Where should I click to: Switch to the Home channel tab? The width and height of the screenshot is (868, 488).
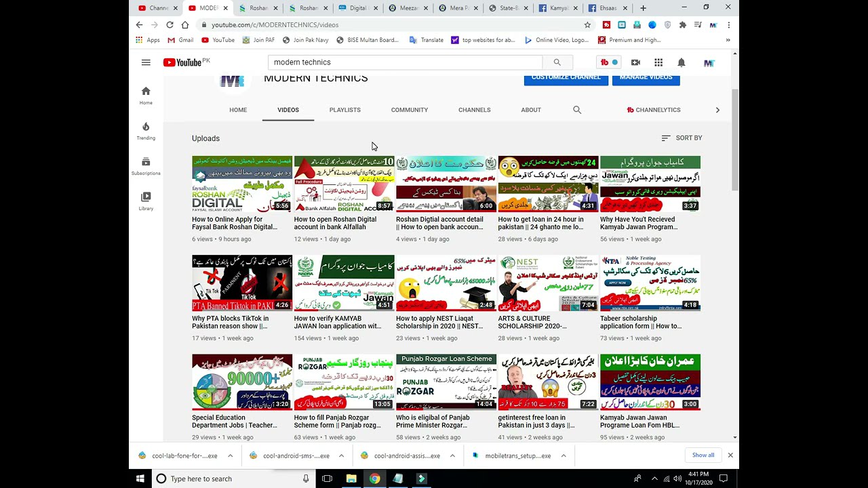pos(238,110)
